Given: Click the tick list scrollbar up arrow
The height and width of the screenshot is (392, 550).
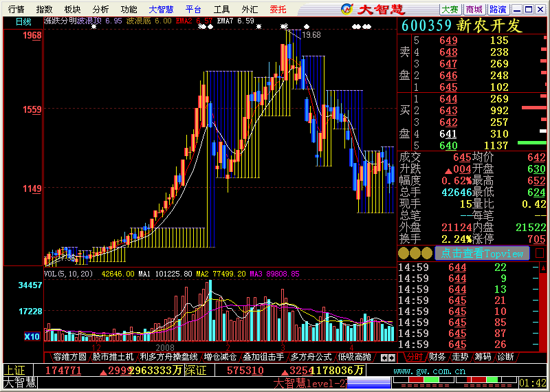Looking at the screenshot, I should (543, 268).
